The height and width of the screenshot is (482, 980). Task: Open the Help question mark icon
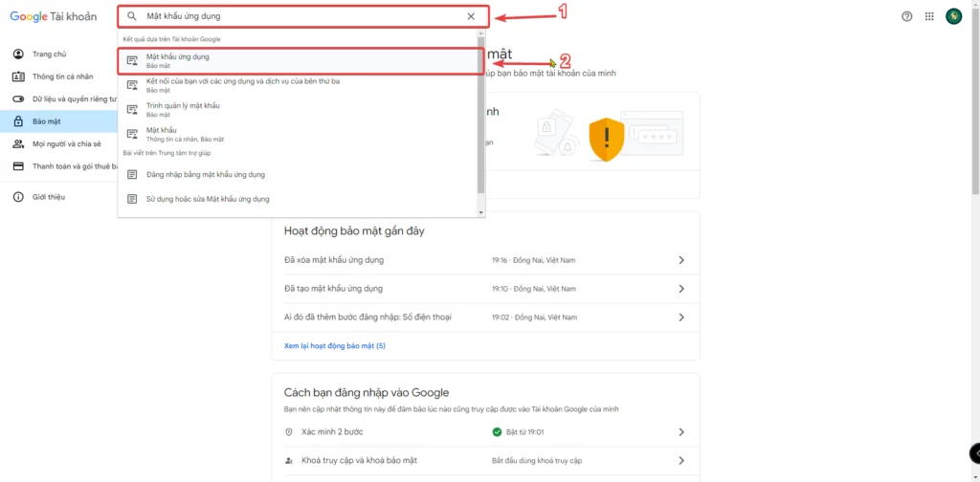(907, 16)
